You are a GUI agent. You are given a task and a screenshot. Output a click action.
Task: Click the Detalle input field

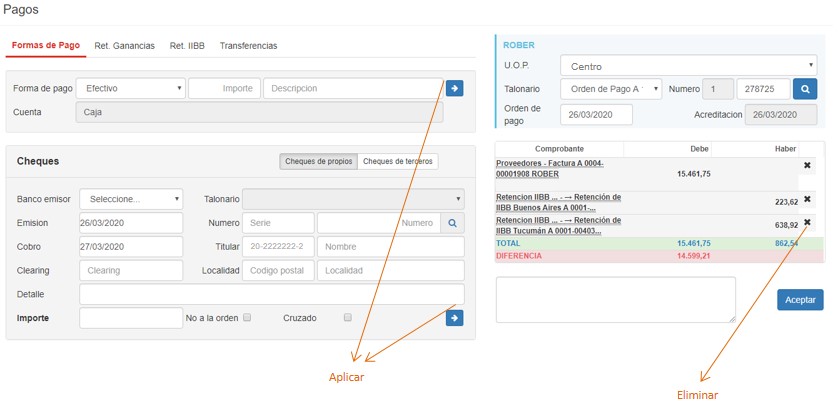coord(271,294)
